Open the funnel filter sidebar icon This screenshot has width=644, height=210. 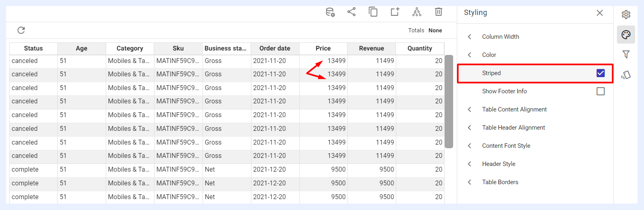tap(626, 54)
